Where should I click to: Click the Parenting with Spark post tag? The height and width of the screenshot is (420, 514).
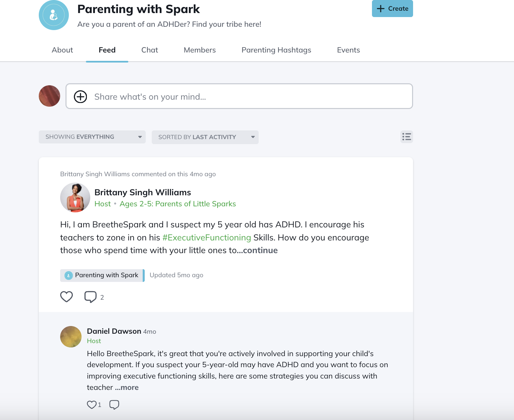click(x=102, y=275)
